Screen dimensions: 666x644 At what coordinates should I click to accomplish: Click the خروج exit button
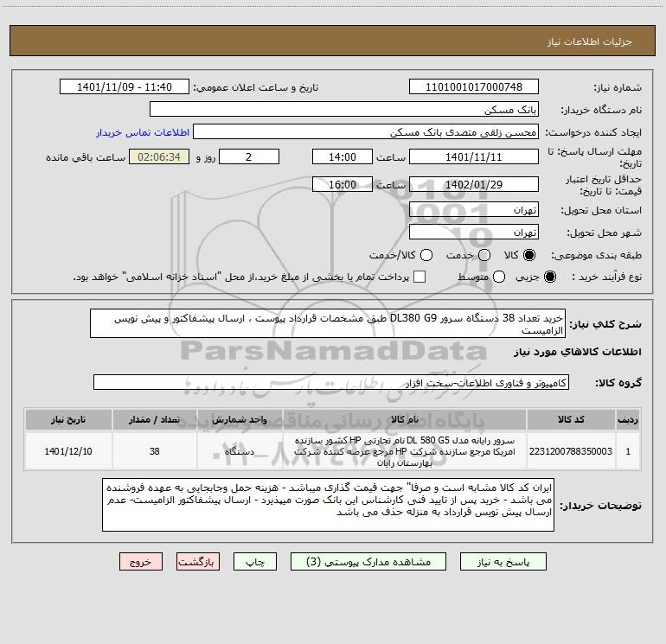(141, 562)
